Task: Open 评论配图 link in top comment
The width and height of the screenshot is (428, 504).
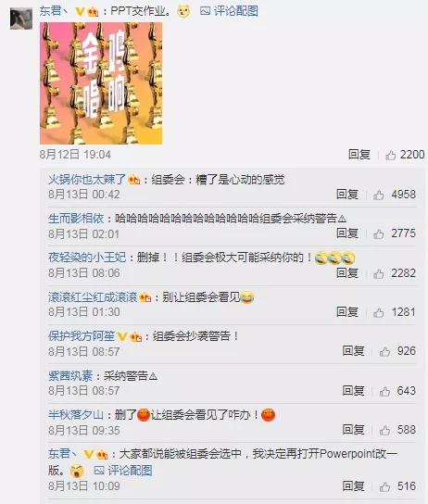Action: pos(229,11)
